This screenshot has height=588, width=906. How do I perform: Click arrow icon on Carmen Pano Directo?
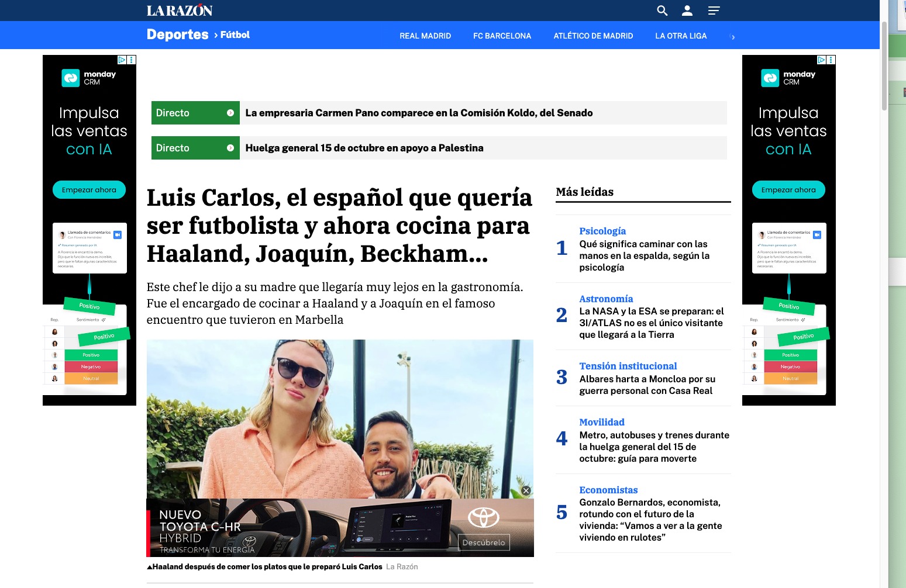click(x=230, y=113)
